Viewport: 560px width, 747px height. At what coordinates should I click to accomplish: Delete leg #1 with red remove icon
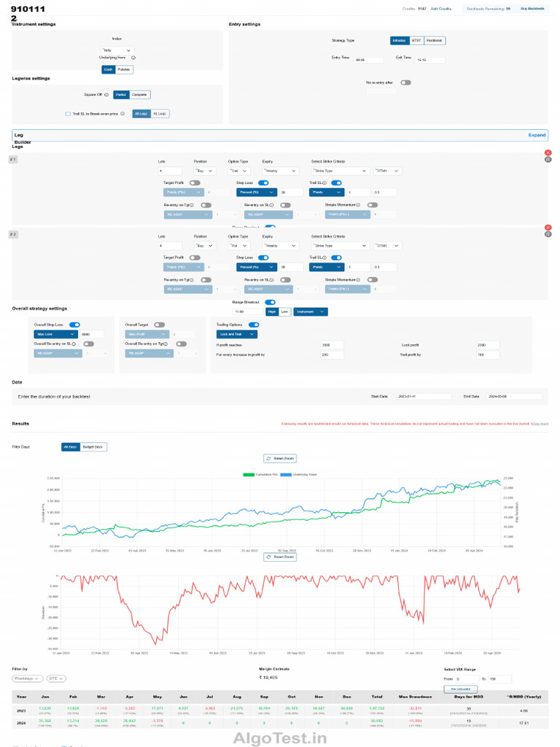(548, 153)
